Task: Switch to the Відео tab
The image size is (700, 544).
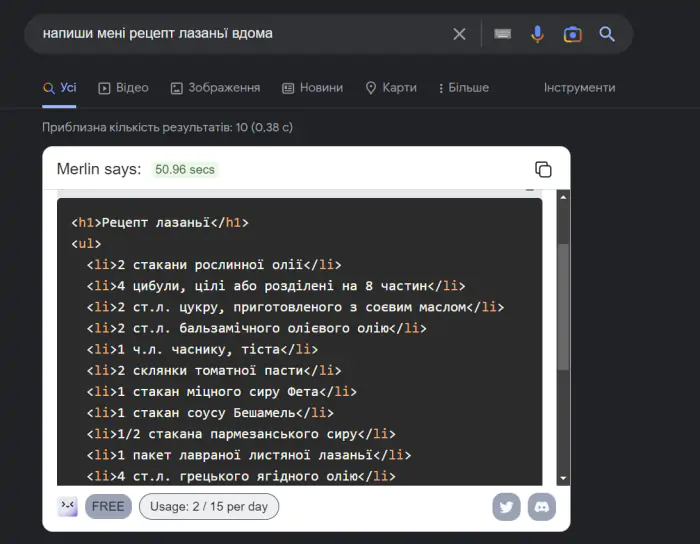Action: (x=123, y=88)
